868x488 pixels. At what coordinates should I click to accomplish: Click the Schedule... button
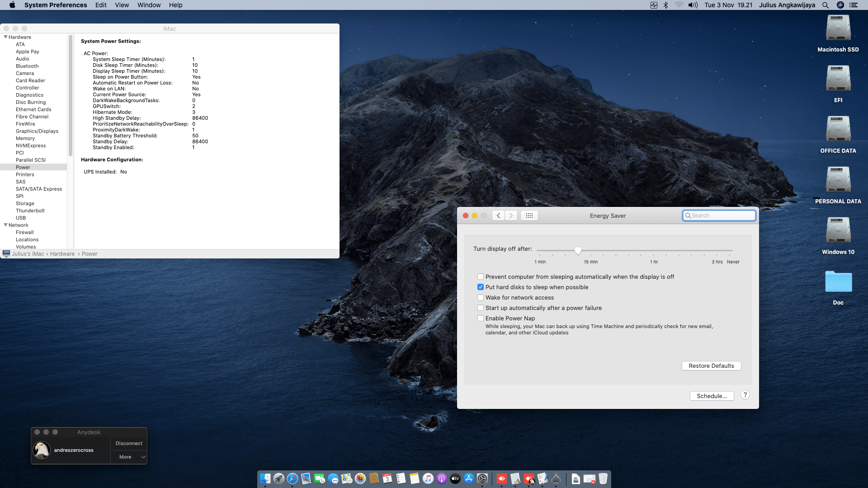[711, 396]
